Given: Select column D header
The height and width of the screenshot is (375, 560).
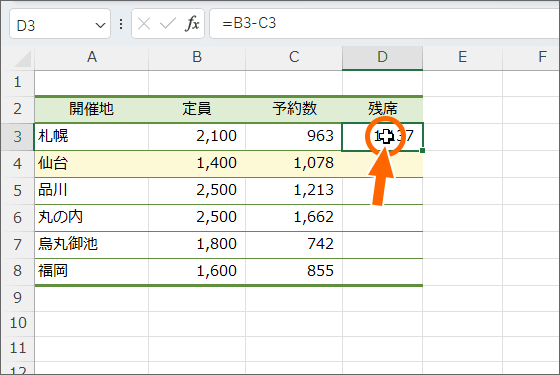Looking at the screenshot, I should 382,57.
